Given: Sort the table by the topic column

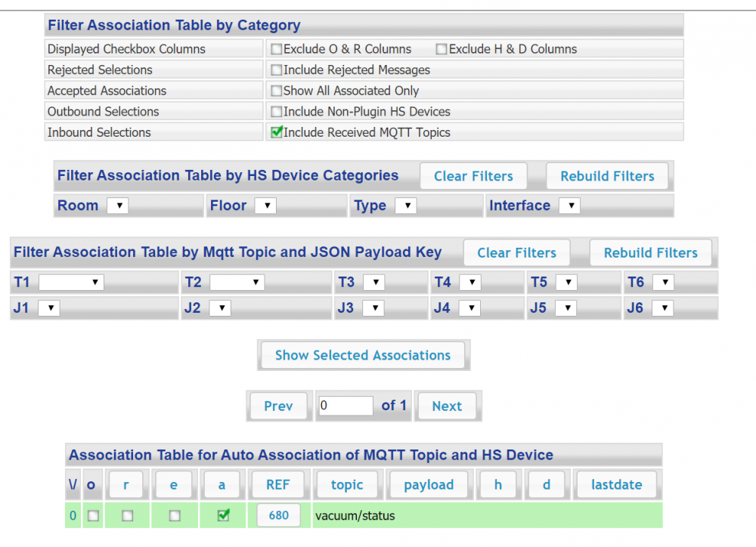Looking at the screenshot, I should click(x=347, y=484).
